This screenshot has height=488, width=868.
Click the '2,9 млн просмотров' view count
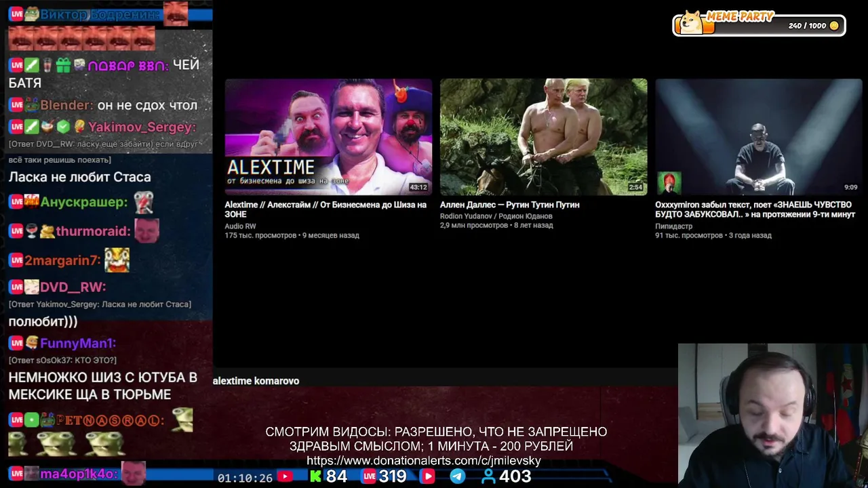475,225
